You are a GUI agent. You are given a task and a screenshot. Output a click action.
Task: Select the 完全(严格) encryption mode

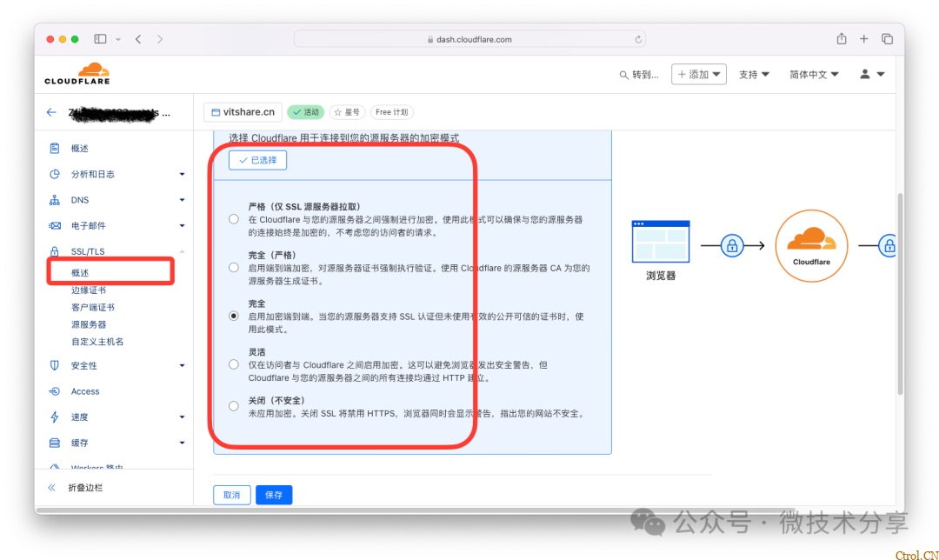click(234, 268)
